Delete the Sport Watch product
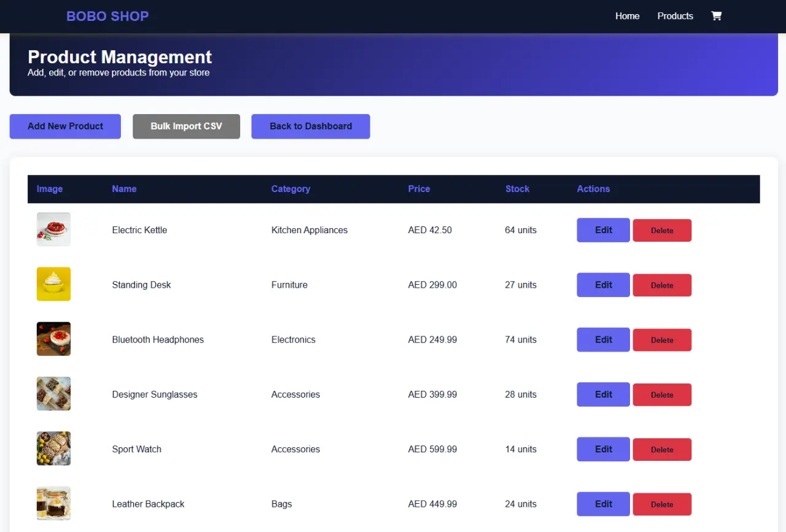 (662, 450)
